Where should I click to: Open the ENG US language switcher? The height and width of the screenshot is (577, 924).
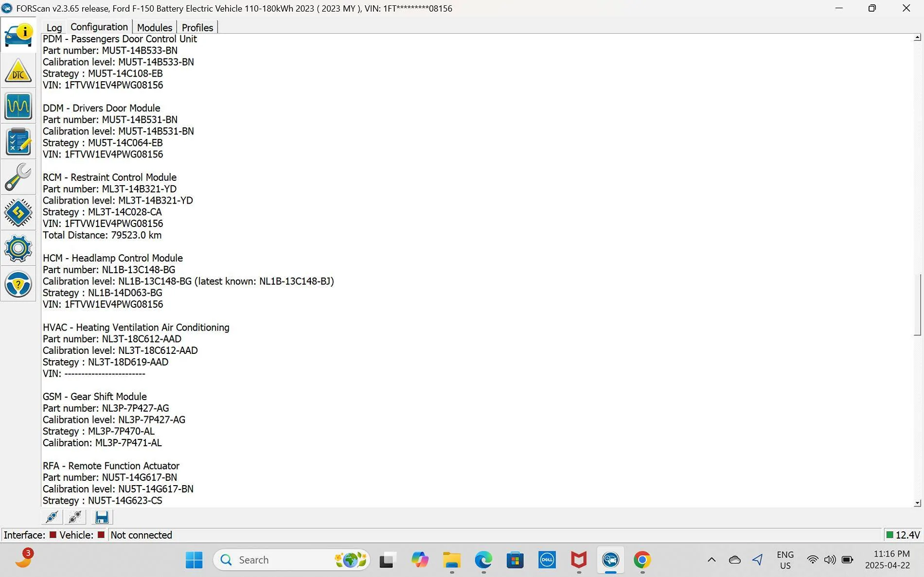click(x=785, y=560)
